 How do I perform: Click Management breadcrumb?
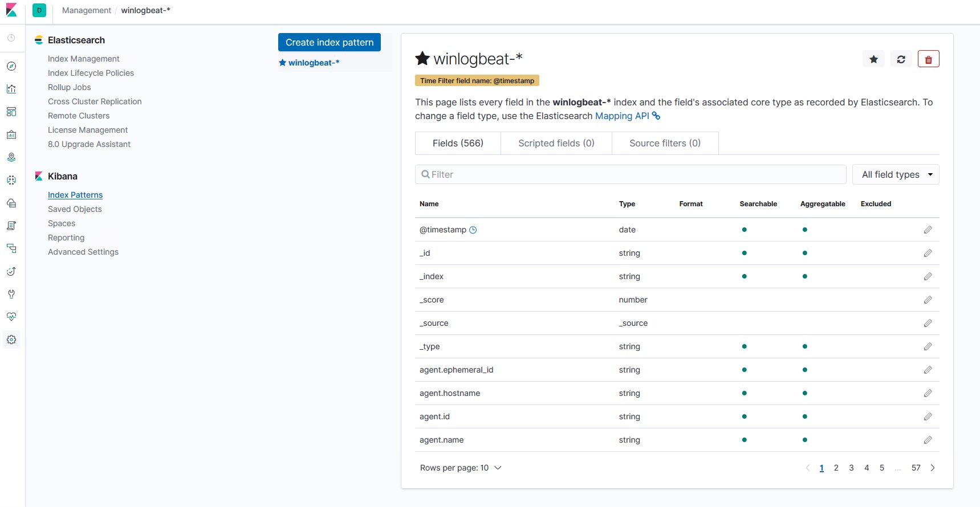click(87, 10)
